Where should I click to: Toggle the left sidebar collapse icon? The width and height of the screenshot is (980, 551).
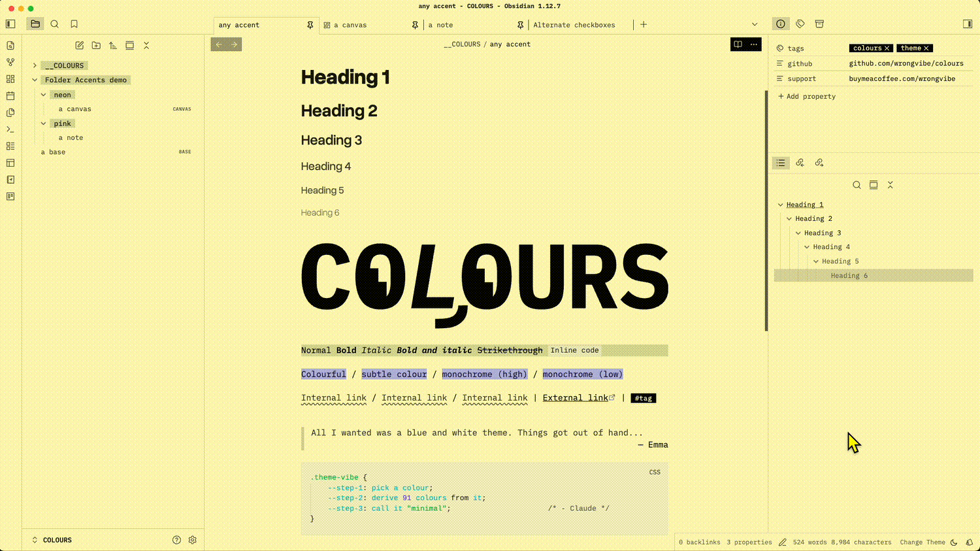pyautogui.click(x=10, y=24)
